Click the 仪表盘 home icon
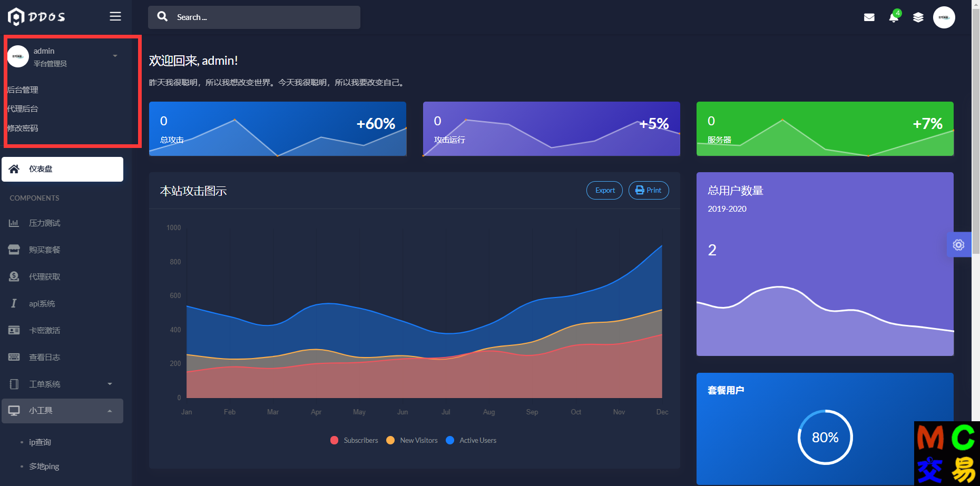 tap(14, 169)
